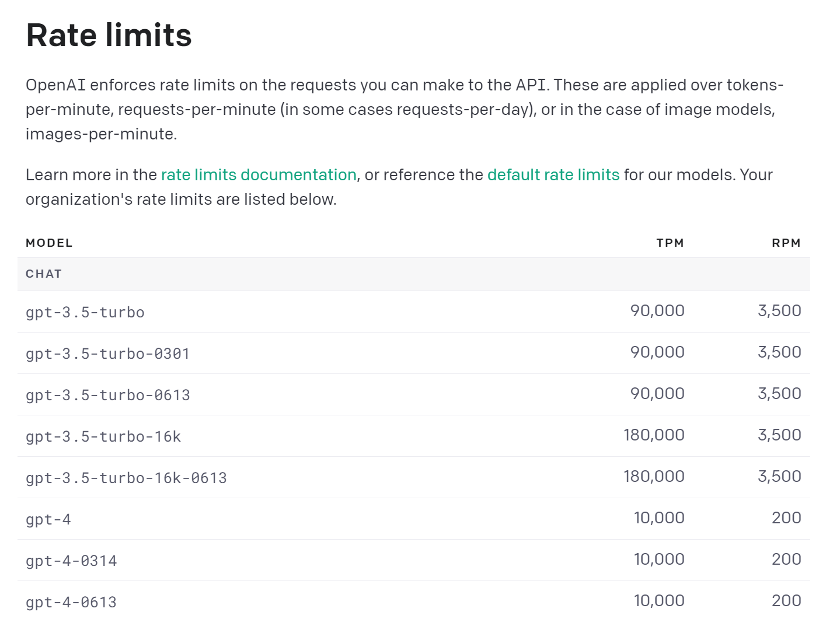The image size is (840, 619).
Task: Open the default rate limits link
Action: pyautogui.click(x=553, y=175)
